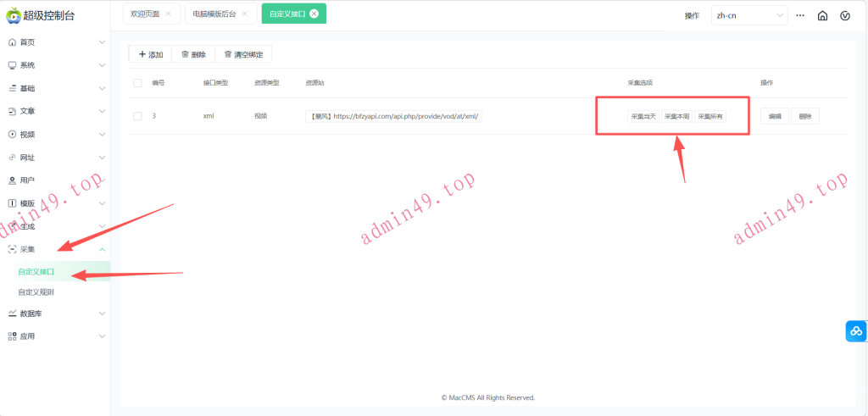Close the 欢迎页面 tab using its X
This screenshot has width=868, height=416.
[x=168, y=14]
